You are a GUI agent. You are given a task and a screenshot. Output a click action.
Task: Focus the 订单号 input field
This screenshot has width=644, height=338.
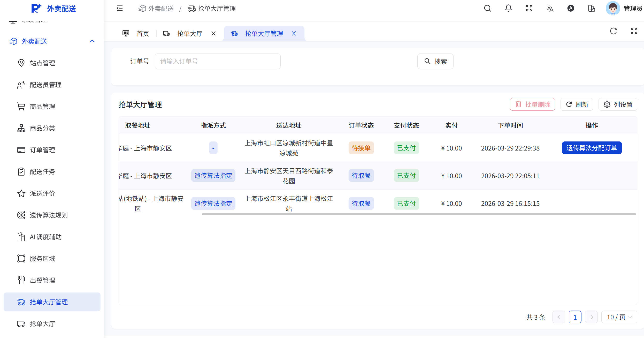click(x=218, y=61)
